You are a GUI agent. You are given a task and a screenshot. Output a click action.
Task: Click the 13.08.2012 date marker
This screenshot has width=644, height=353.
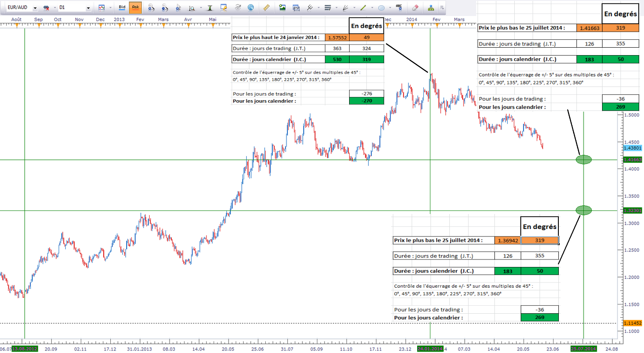click(x=25, y=349)
